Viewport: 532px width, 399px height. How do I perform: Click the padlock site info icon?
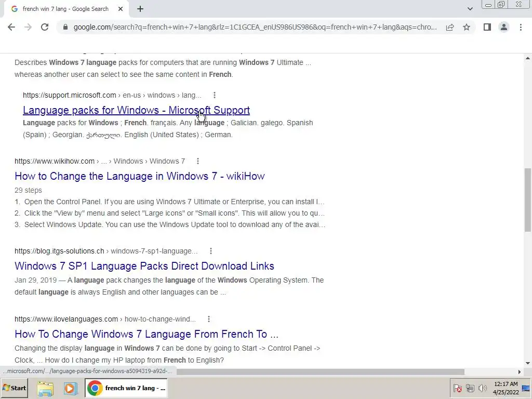[x=65, y=27]
